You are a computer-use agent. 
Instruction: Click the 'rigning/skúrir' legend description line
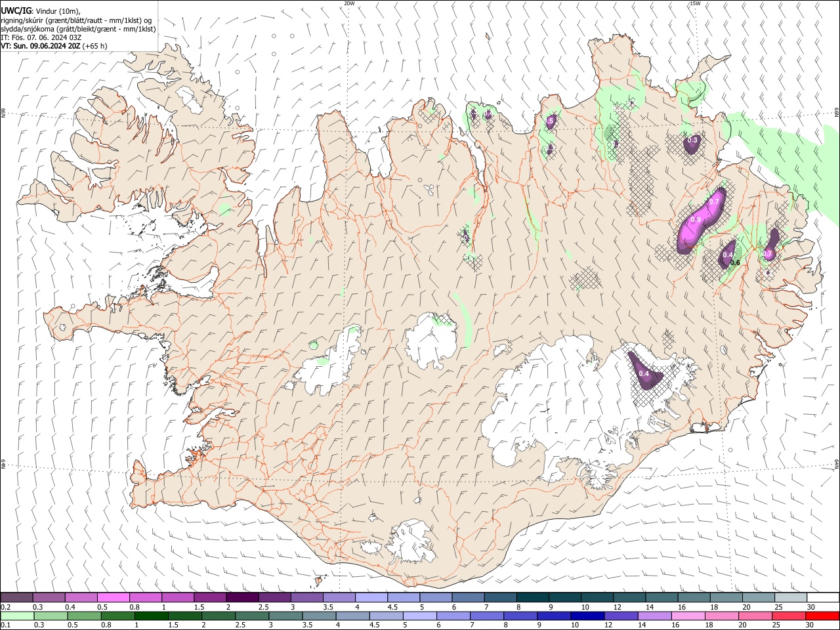[x=76, y=20]
